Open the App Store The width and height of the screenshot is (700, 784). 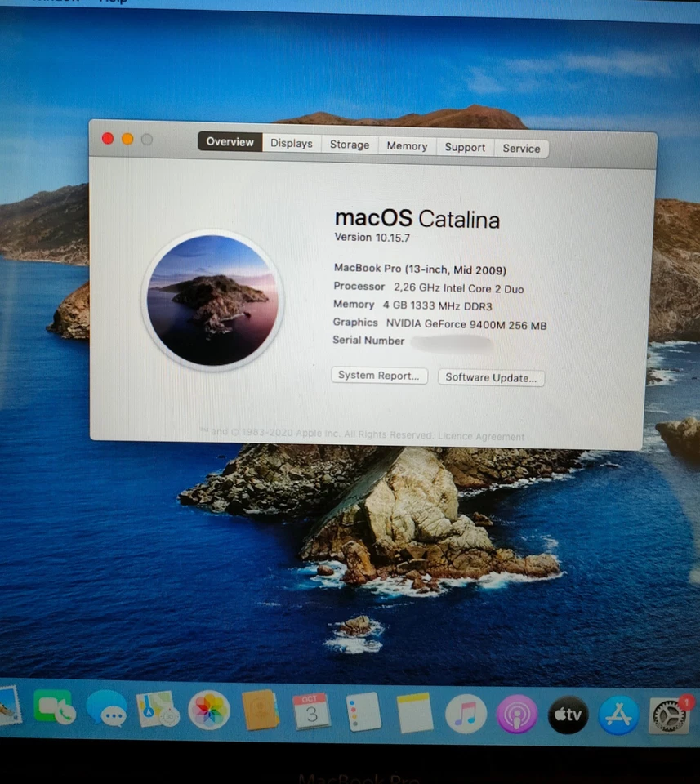[x=618, y=713]
